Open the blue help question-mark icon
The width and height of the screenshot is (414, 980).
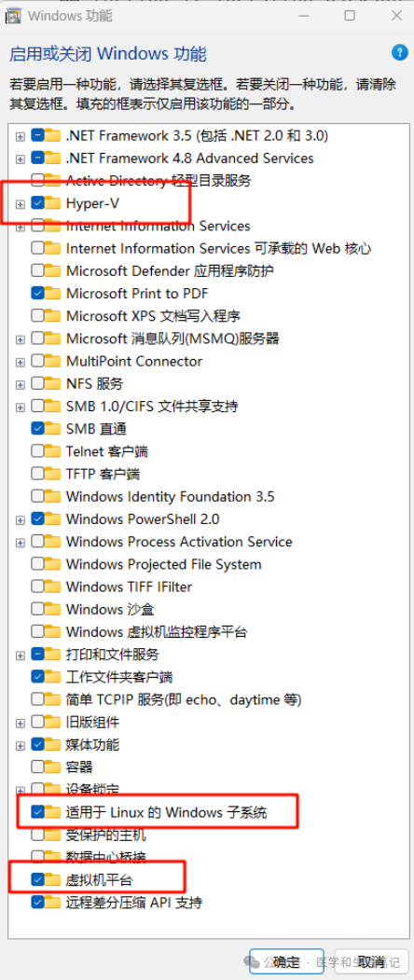pyautogui.click(x=399, y=52)
